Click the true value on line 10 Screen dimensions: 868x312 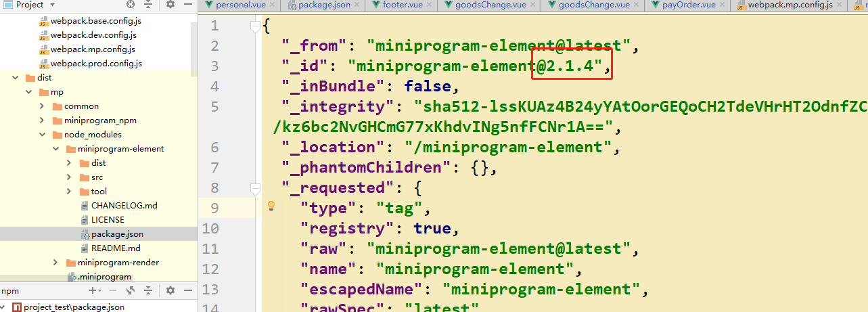click(432, 229)
